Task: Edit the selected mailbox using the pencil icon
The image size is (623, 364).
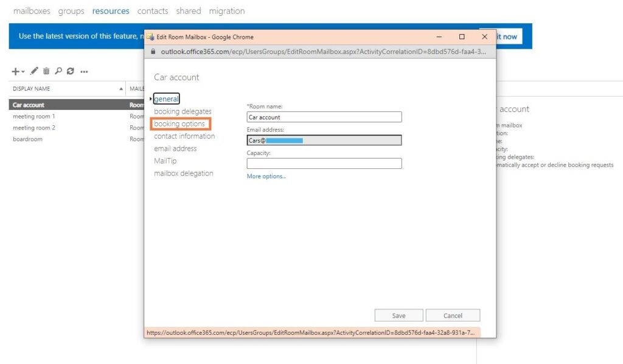Action: click(x=35, y=71)
